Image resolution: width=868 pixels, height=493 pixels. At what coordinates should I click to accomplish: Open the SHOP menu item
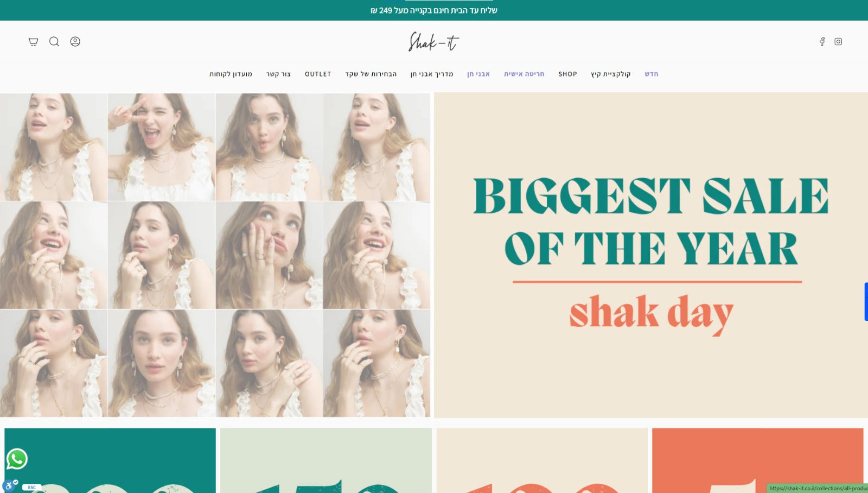[x=567, y=74]
